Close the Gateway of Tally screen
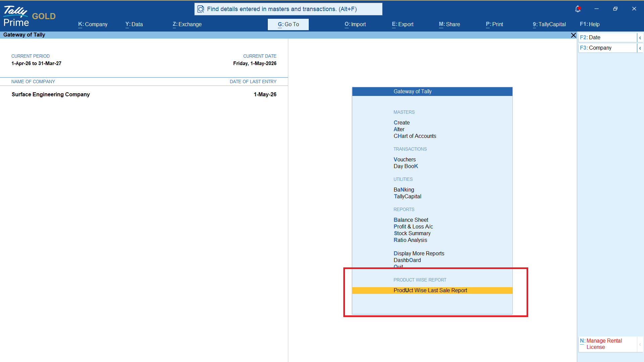644x362 pixels. tap(573, 35)
